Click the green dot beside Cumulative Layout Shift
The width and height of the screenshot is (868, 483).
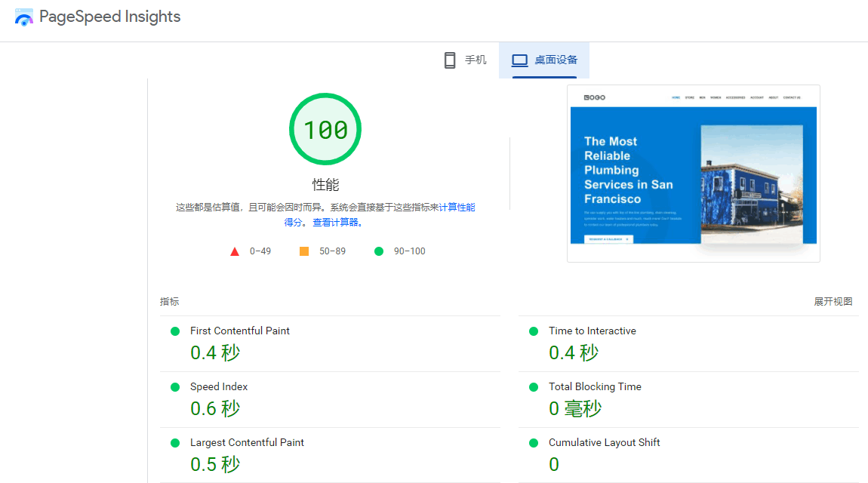click(x=534, y=442)
